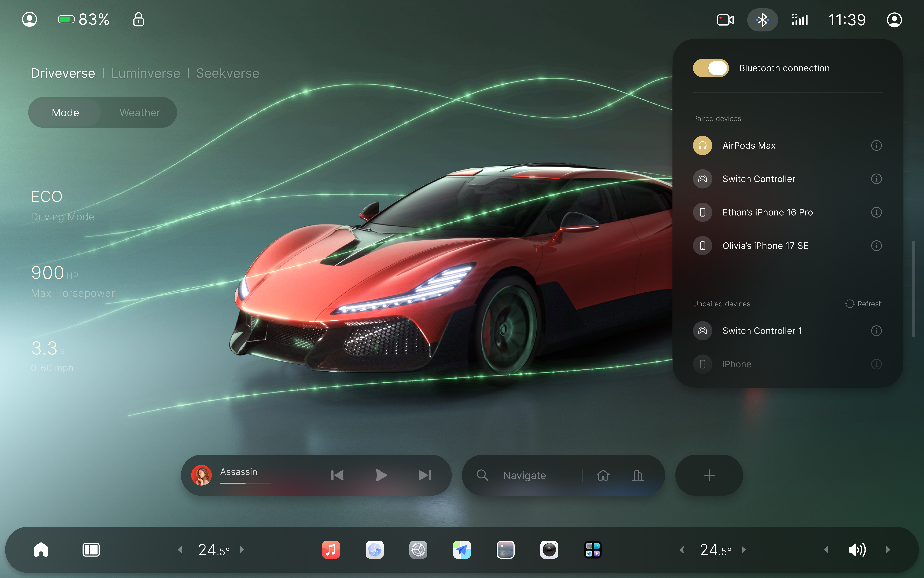
Task: Skip to previous track
Action: tap(337, 475)
